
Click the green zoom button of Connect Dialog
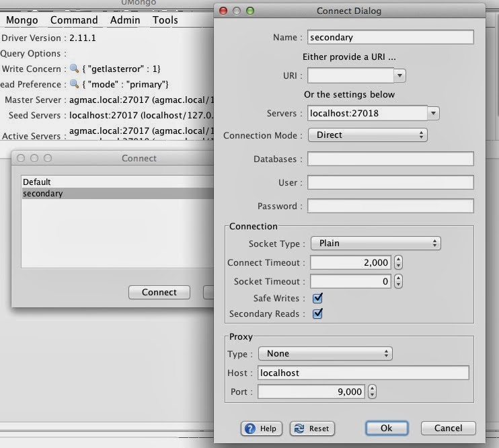point(250,11)
